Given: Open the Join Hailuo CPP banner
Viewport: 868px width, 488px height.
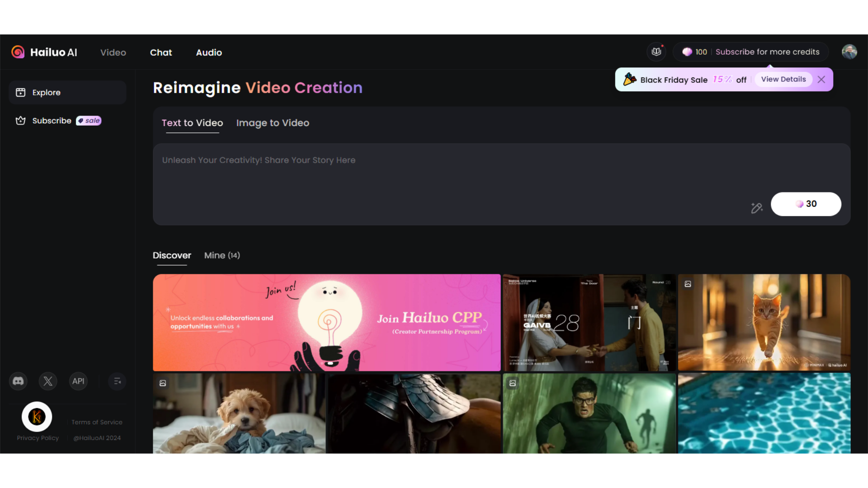Looking at the screenshot, I should [x=326, y=323].
